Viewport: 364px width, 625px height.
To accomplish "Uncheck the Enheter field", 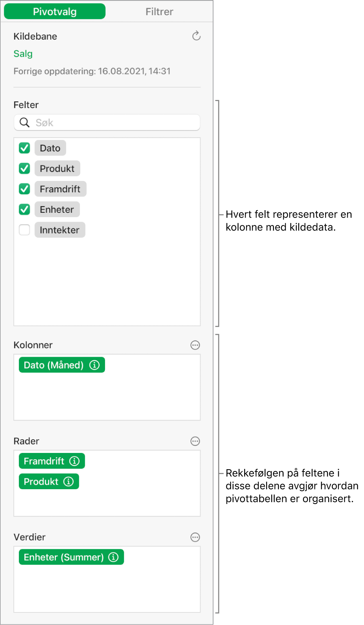I will pyautogui.click(x=24, y=209).
